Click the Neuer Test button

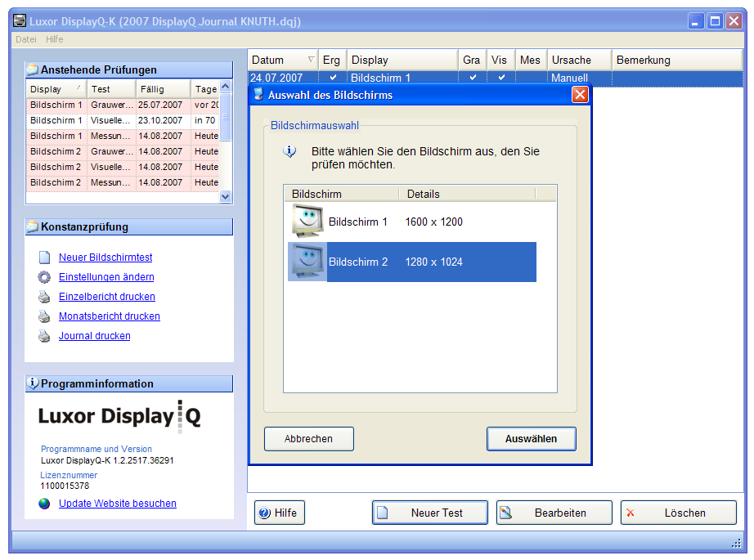(x=430, y=513)
